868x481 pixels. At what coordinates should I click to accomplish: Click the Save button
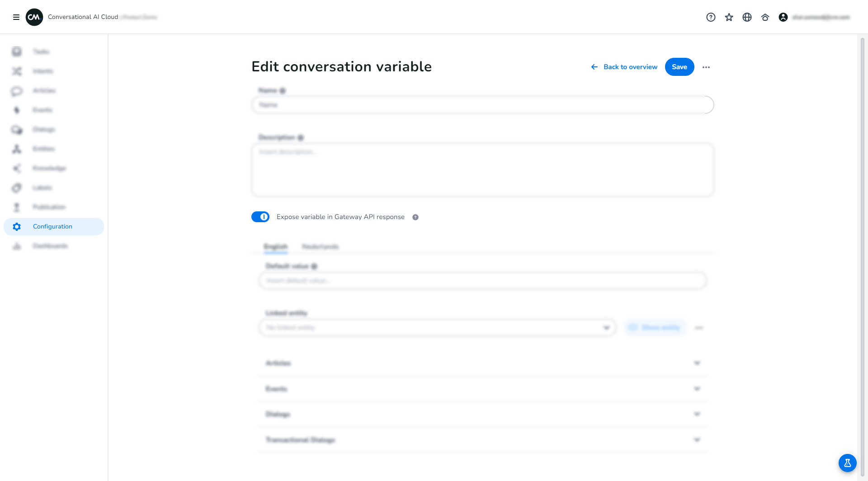679,67
